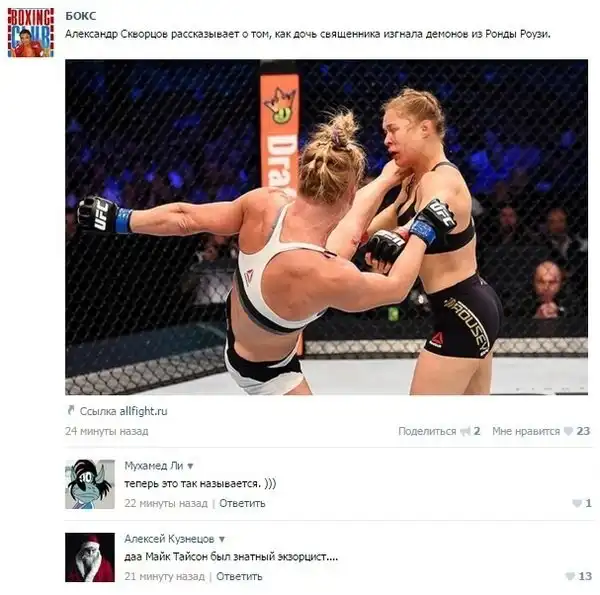600x595 pixels.
Task: Click the 24 минуты назад post timestamp
Action: pyautogui.click(x=107, y=431)
